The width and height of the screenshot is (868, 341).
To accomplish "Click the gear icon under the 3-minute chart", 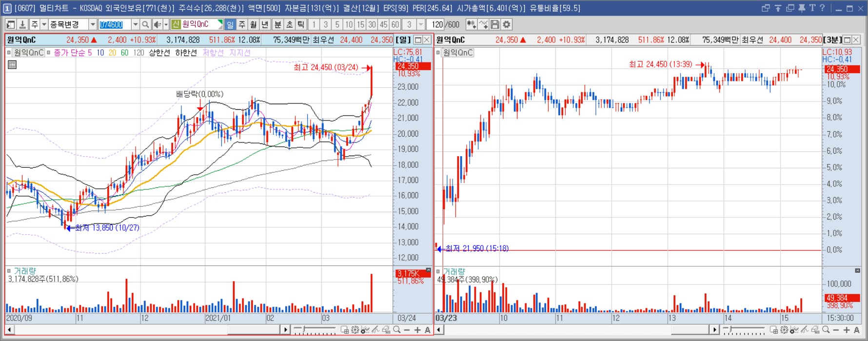I will click(784, 330).
